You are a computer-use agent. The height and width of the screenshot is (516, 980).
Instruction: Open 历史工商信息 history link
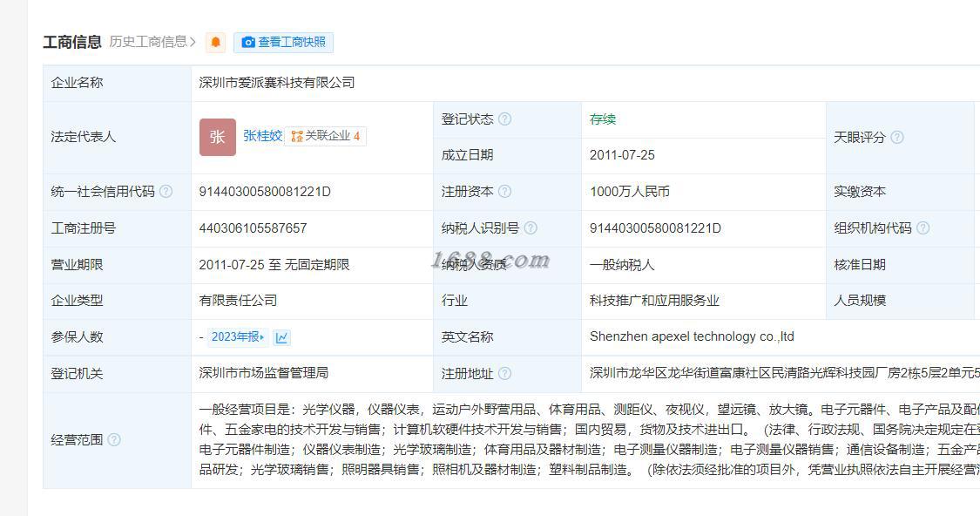(152, 42)
